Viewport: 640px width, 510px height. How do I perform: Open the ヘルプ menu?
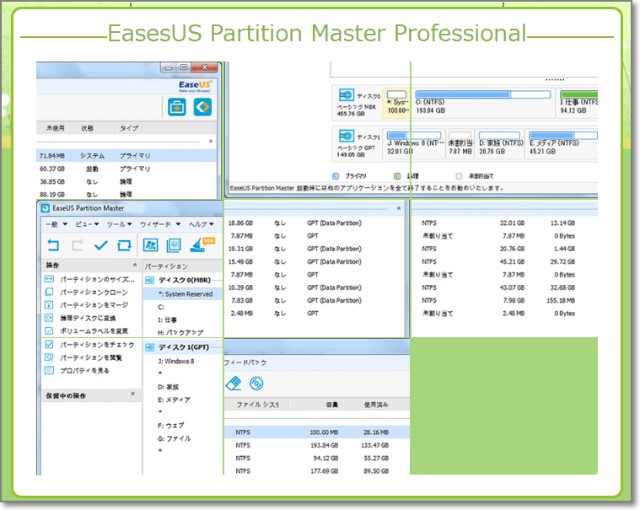point(201,224)
